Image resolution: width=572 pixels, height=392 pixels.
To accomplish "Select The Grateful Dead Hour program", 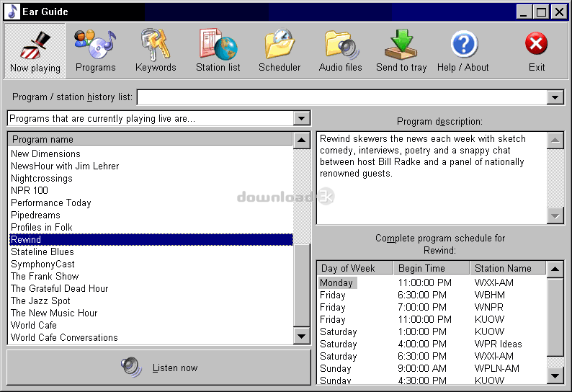I will (x=59, y=288).
